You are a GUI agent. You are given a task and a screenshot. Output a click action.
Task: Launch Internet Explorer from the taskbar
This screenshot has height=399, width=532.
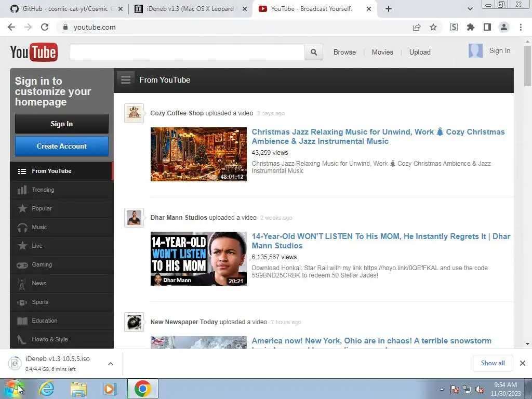pos(46,389)
